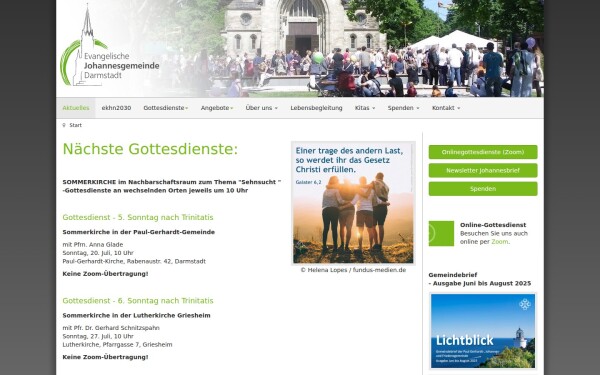Click image credit Helena Lopes / fundus-medien.de
This screenshot has height=375, width=600.
(353, 270)
